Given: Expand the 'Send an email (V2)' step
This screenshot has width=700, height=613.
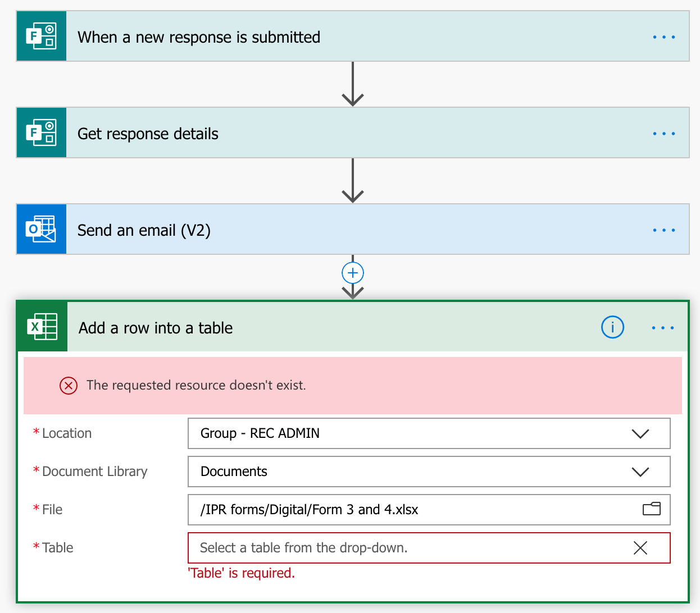Looking at the screenshot, I should coord(353,230).
